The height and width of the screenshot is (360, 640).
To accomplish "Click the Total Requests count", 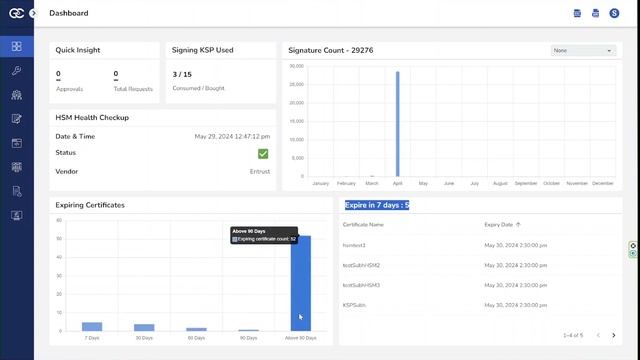I will [x=116, y=74].
